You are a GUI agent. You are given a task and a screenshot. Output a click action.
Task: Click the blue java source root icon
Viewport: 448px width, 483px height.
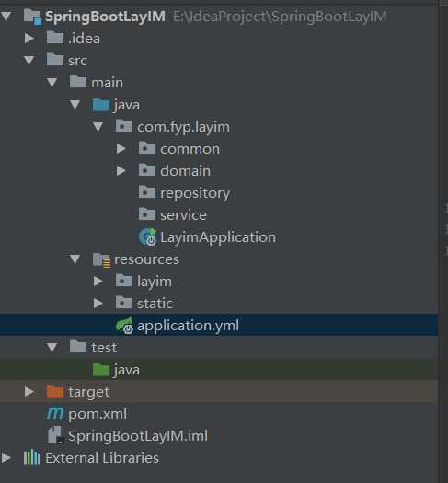[101, 105]
